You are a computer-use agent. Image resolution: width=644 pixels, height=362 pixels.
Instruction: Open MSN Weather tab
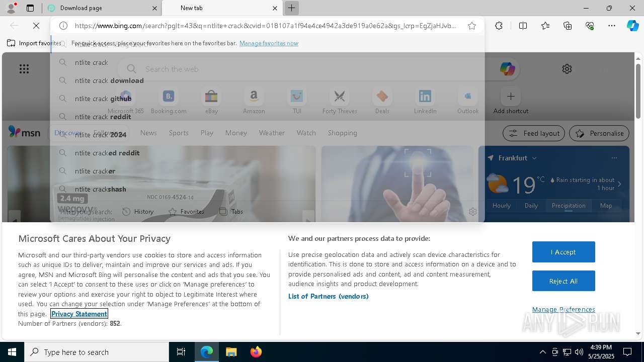point(272,133)
